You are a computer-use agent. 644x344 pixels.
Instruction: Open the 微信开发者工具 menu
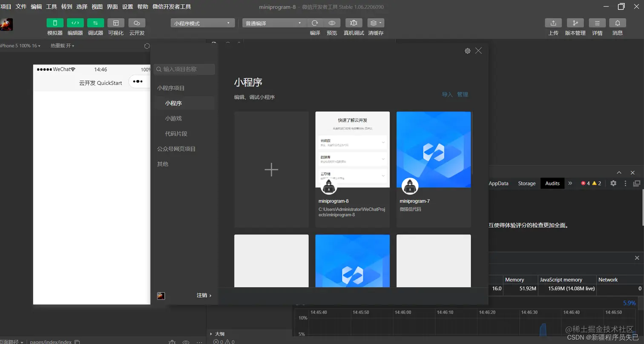point(172,7)
